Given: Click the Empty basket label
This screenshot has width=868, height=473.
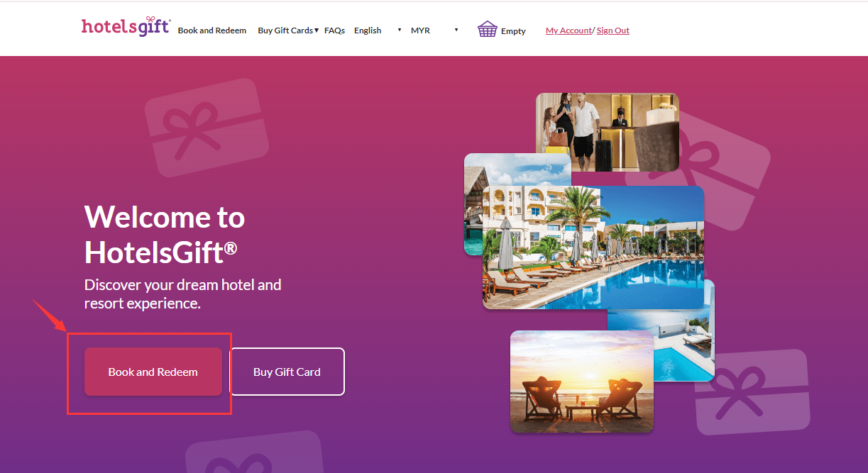Looking at the screenshot, I should point(513,31).
